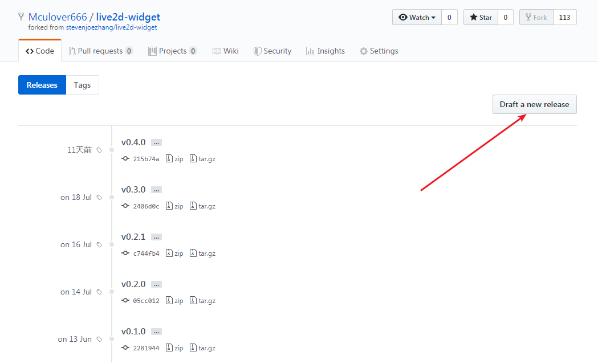Click the fork icon beside repository name
The height and width of the screenshot is (364, 598).
click(21, 17)
